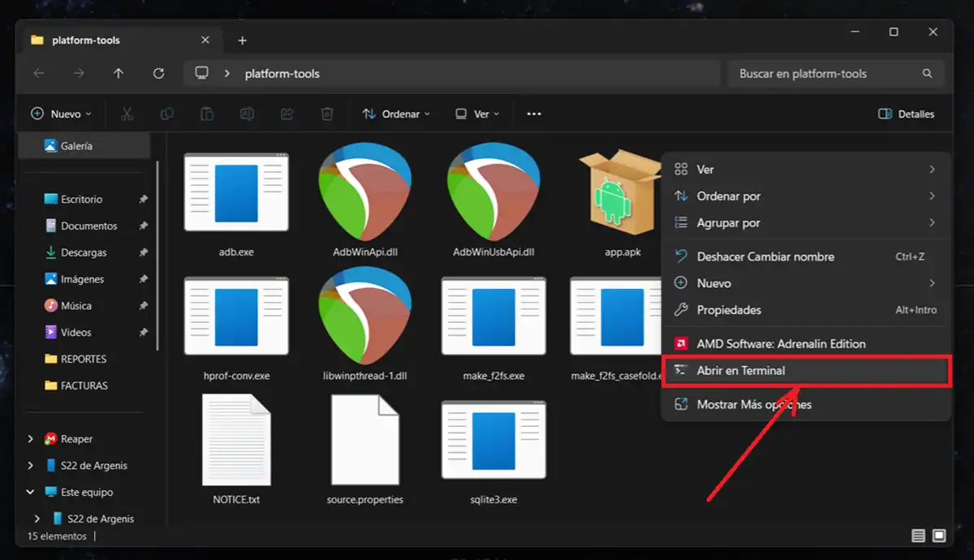
Task: Select Propiedades in the context menu
Action: [729, 310]
